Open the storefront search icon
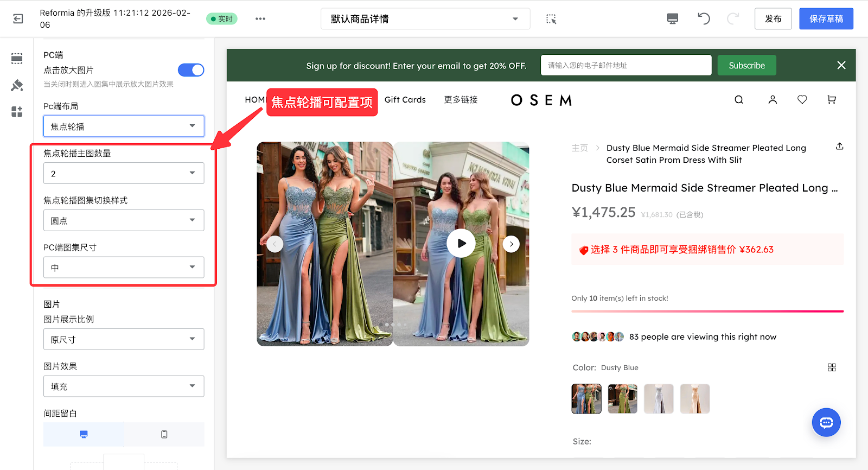The width and height of the screenshot is (868, 470). click(x=739, y=100)
